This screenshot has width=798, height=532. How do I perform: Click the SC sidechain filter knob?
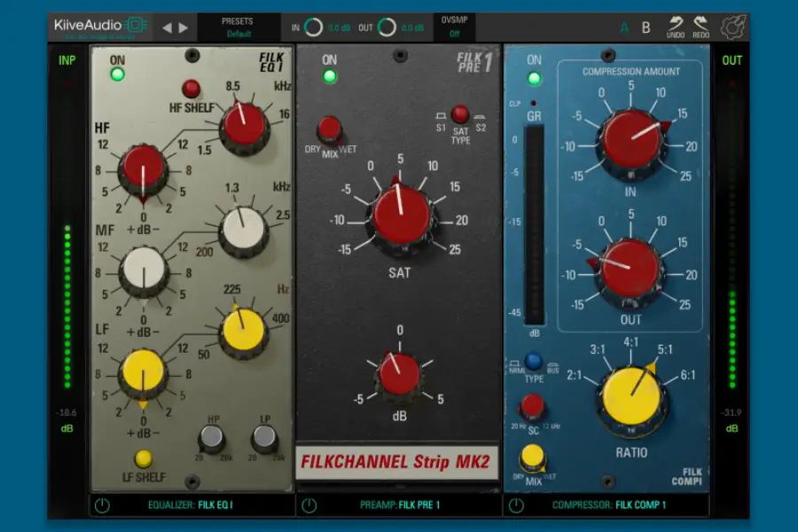pos(532,407)
